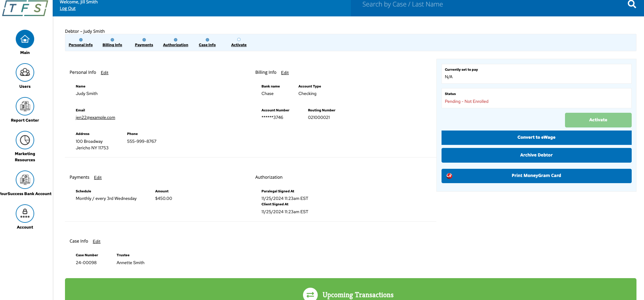The height and width of the screenshot is (300, 644).
Task: Click Convert to eWage button
Action: pos(536,137)
